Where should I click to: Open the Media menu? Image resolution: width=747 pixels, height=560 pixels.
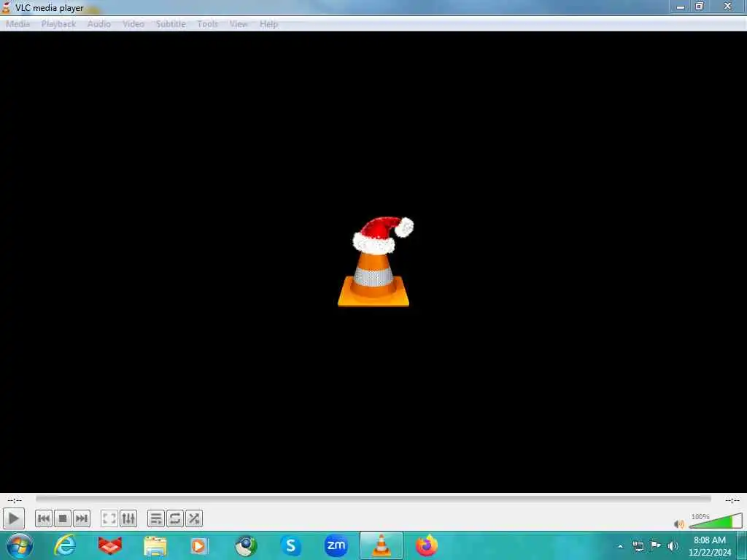pyautogui.click(x=18, y=24)
